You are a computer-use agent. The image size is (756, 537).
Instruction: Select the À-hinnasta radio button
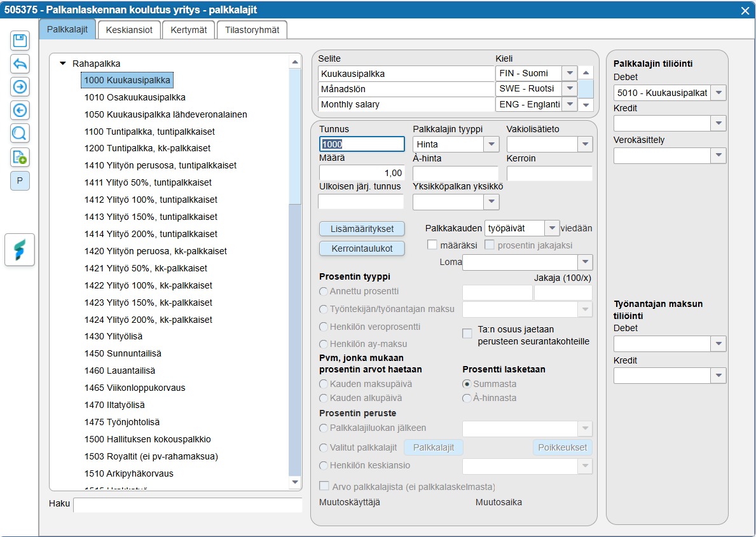pyautogui.click(x=466, y=398)
